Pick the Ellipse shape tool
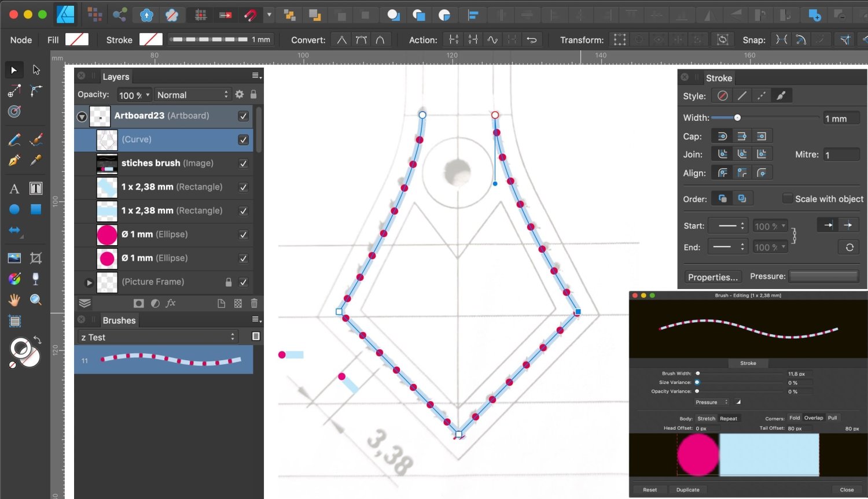The image size is (868, 499). tap(14, 209)
